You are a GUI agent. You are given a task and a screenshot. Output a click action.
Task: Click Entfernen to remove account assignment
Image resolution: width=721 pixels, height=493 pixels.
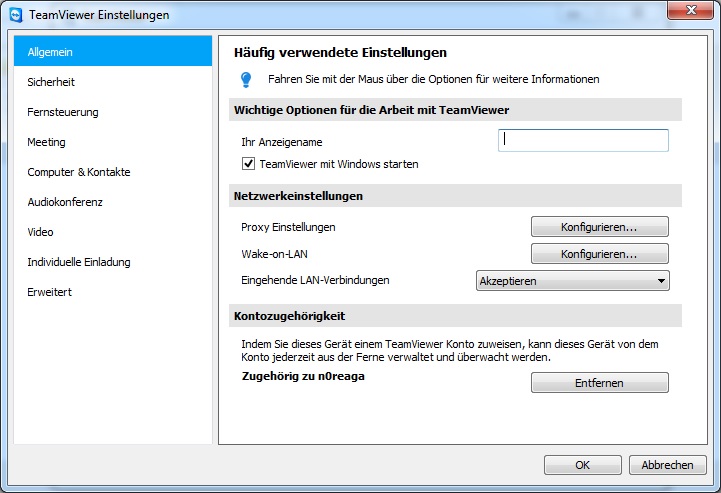coord(600,383)
